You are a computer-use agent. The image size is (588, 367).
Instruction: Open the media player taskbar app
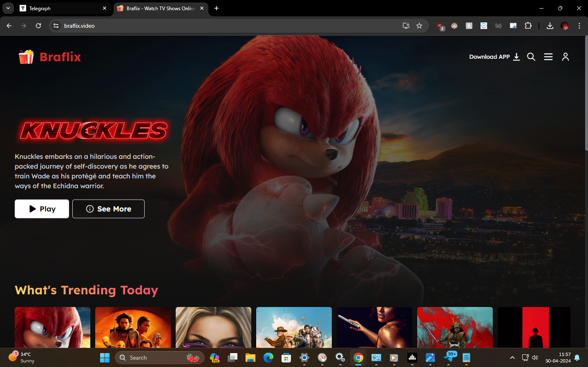coord(394,358)
